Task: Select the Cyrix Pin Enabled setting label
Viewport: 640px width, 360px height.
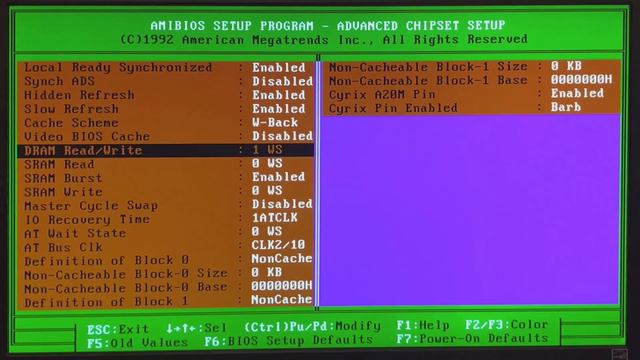Action: click(x=393, y=108)
